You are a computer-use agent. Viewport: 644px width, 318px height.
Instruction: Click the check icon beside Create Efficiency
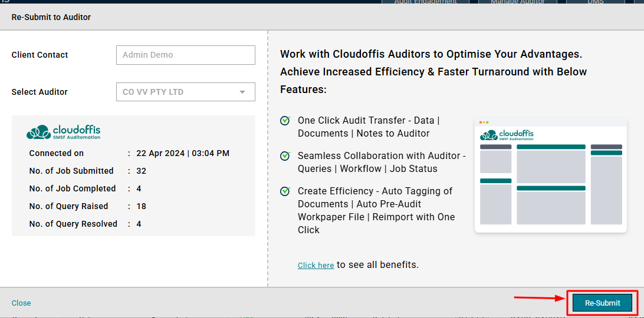[x=285, y=191]
